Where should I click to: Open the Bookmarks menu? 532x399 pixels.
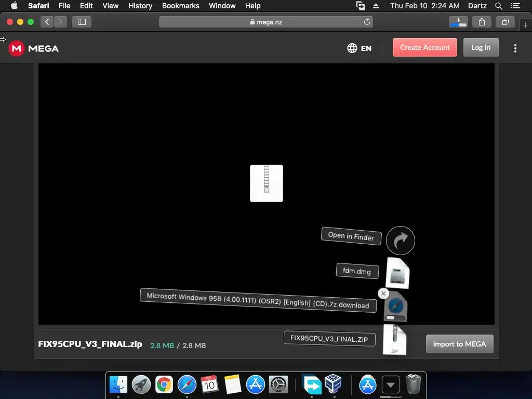(180, 6)
